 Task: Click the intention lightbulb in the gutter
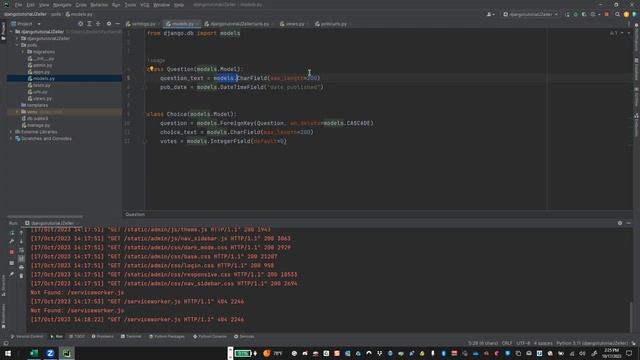(151, 69)
